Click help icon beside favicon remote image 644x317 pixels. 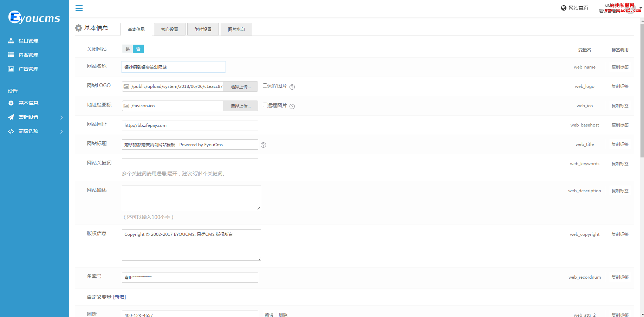292,106
